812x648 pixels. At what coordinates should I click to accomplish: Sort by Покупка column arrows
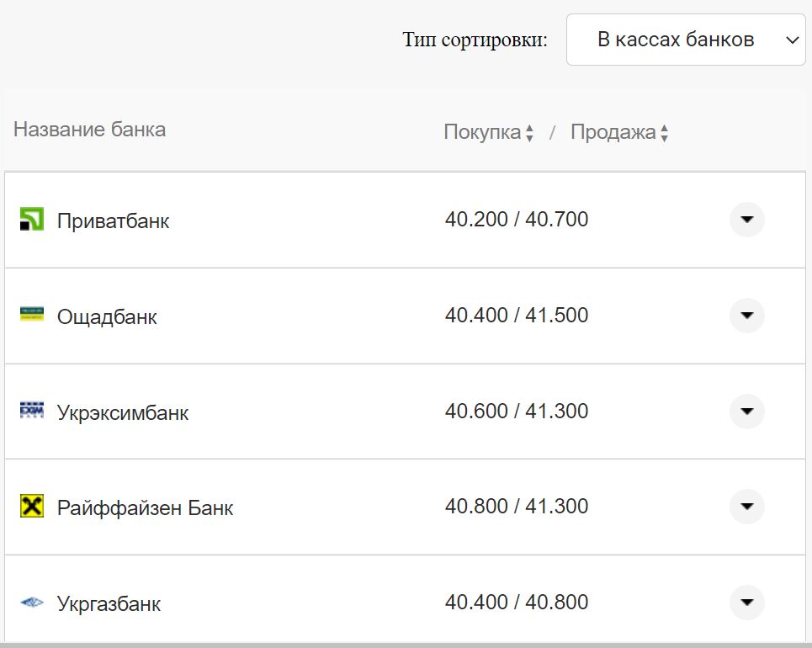tap(529, 133)
